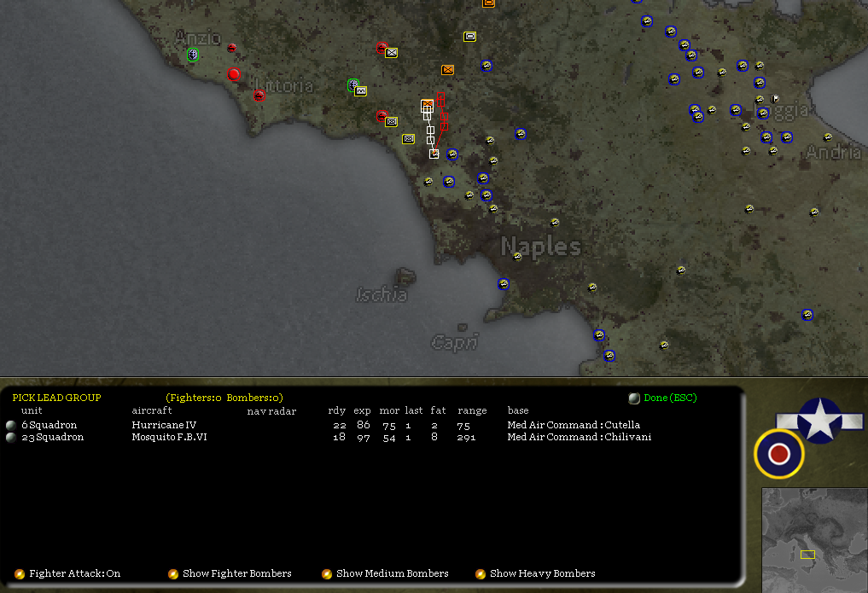
Task: Click small red plane icon right of Anzio
Action: point(232,48)
